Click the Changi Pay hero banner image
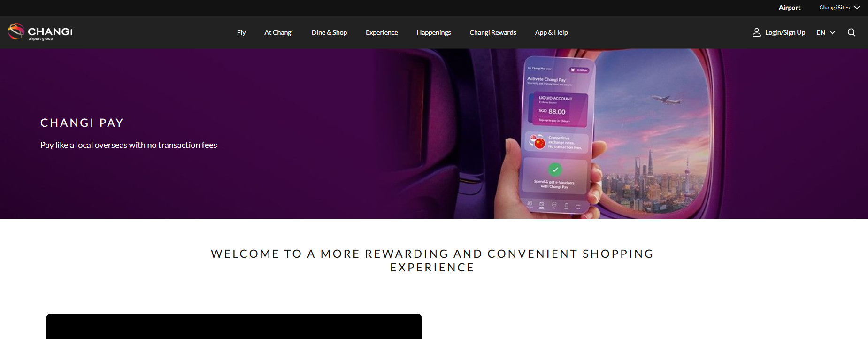The image size is (868, 339). pyautogui.click(x=434, y=134)
